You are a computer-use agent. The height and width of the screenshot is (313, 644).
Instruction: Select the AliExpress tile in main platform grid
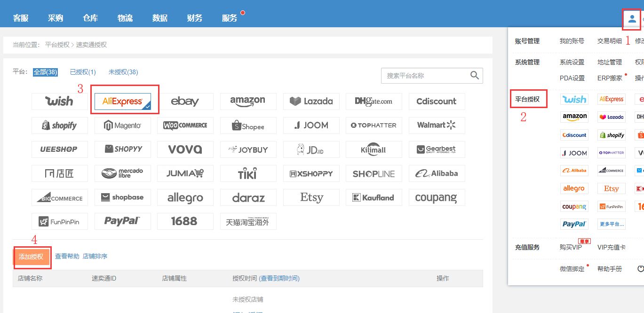pos(123,101)
